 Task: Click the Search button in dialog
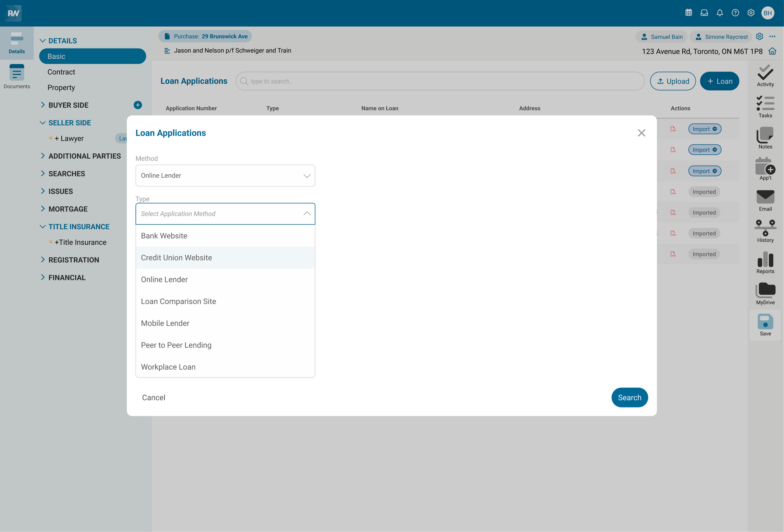pos(629,397)
